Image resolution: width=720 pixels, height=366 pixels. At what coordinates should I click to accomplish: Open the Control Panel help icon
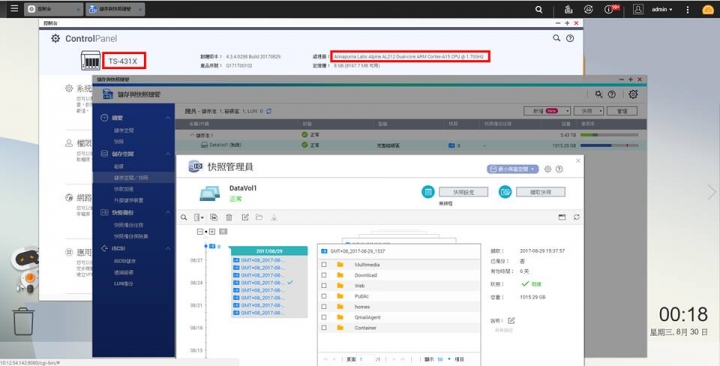pyautogui.click(x=570, y=38)
